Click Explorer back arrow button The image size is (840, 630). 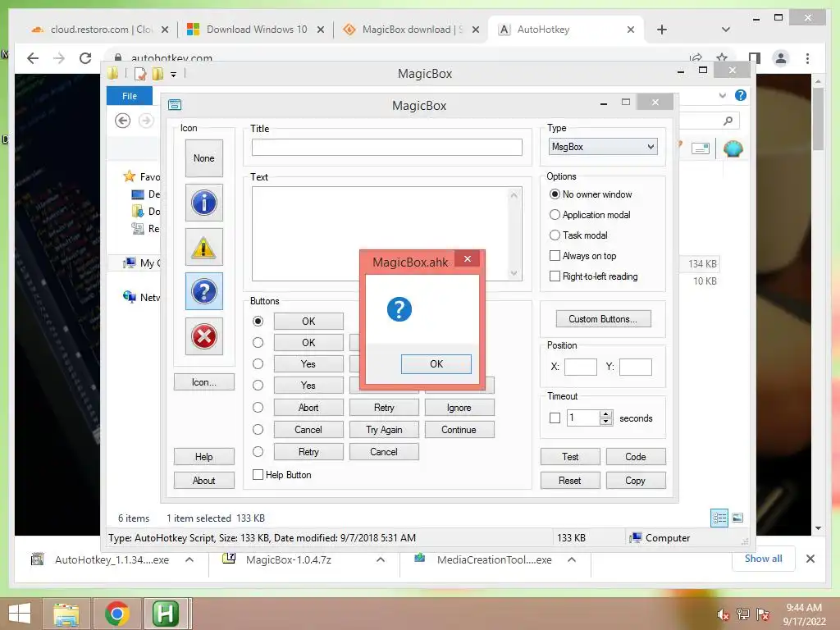tap(123, 121)
